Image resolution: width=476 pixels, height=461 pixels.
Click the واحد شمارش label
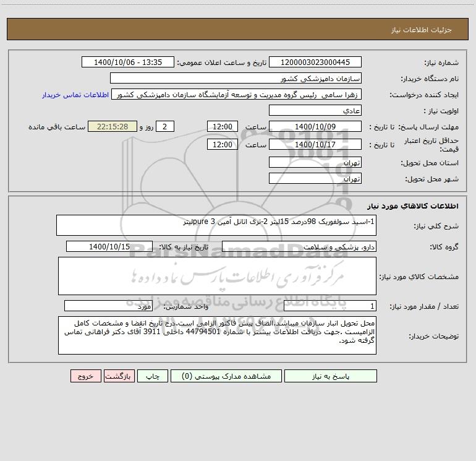tap(186, 307)
